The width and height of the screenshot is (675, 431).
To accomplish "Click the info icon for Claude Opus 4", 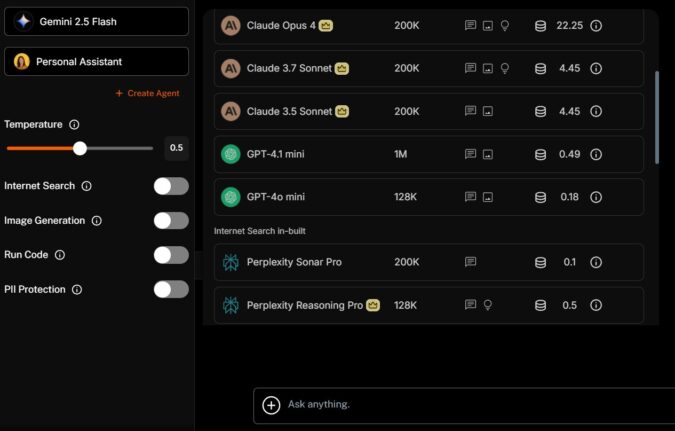I will 596,26.
